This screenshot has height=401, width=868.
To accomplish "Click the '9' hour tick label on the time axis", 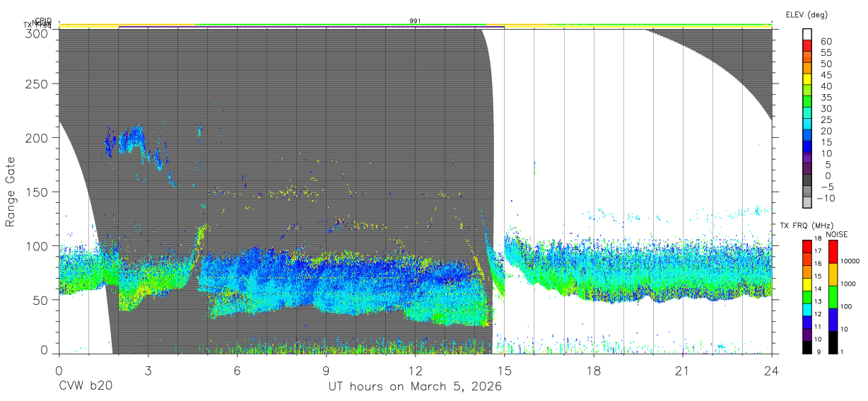I will click(x=326, y=371).
